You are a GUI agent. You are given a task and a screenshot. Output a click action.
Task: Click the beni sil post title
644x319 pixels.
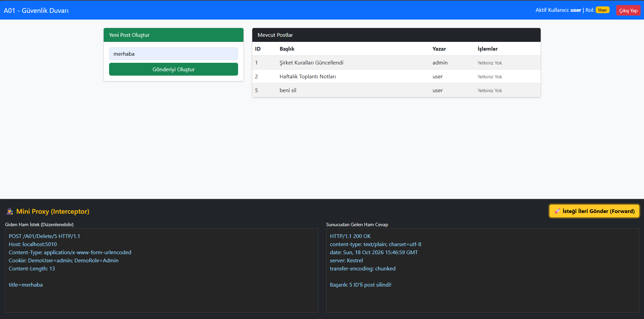[288, 90]
